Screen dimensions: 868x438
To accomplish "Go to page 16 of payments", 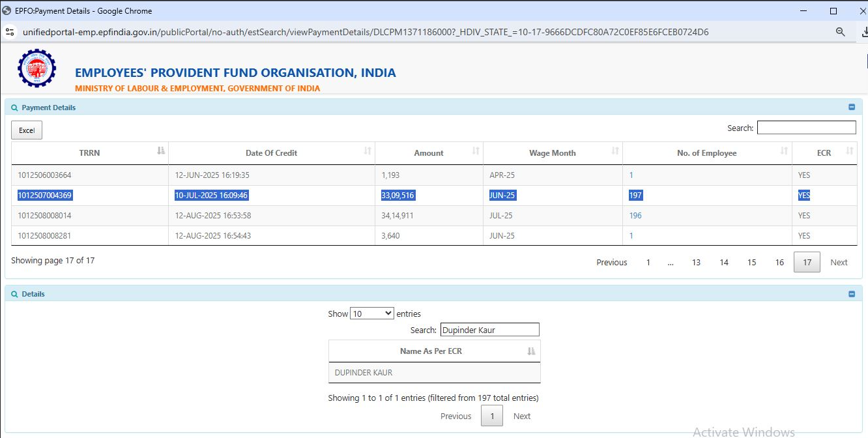I will click(x=779, y=263).
